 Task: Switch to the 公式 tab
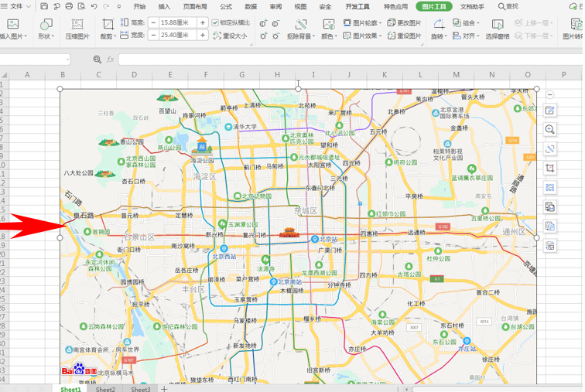[x=226, y=6]
